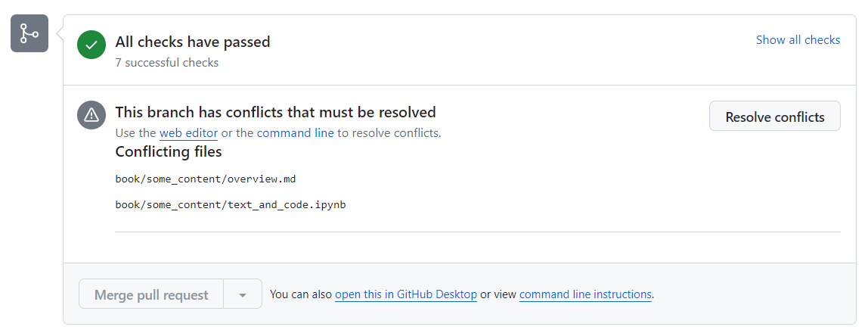Image resolution: width=868 pixels, height=333 pixels.
Task: Click the Conflicting files heading
Action: (x=169, y=152)
